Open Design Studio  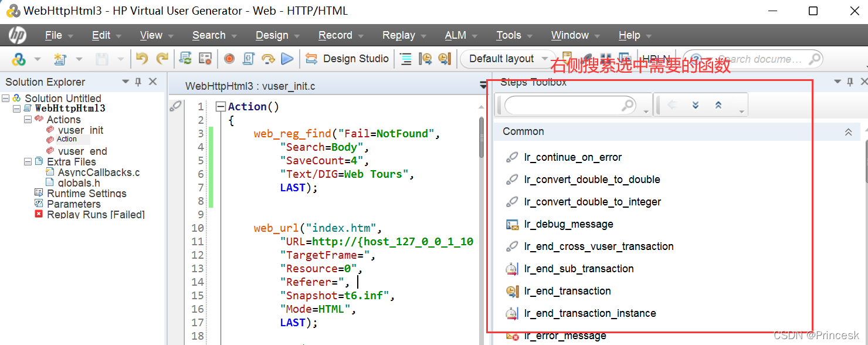pos(347,59)
